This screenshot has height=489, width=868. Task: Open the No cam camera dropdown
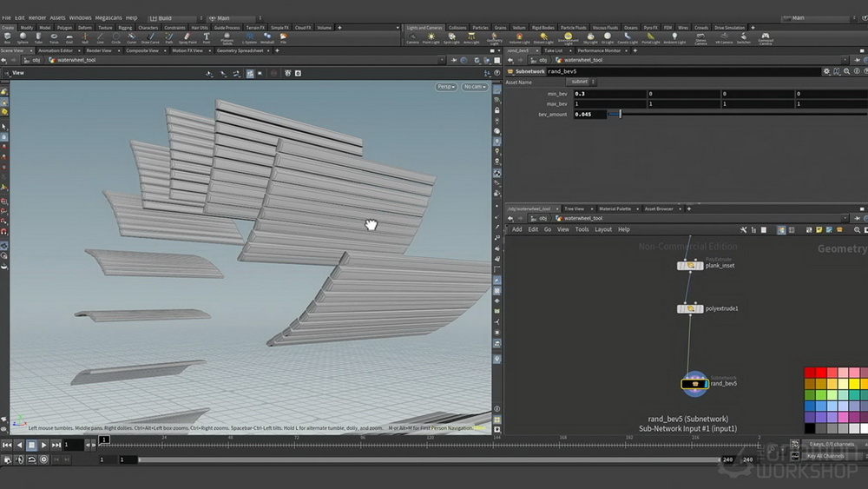[475, 87]
